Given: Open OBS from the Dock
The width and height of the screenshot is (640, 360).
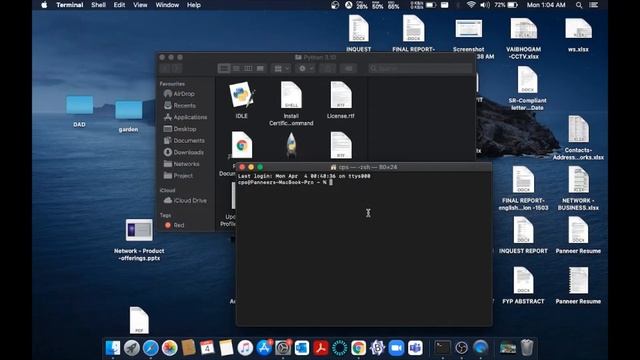Looking at the screenshot, I should 462,348.
